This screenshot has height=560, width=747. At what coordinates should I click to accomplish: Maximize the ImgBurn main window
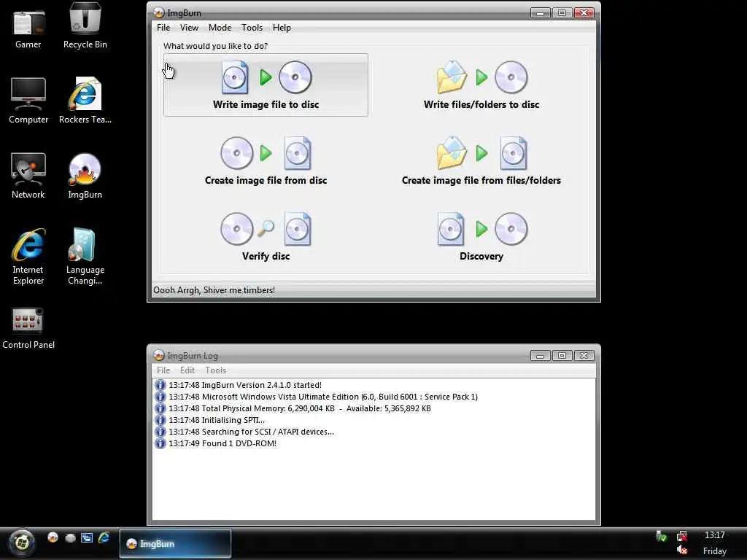pyautogui.click(x=562, y=13)
